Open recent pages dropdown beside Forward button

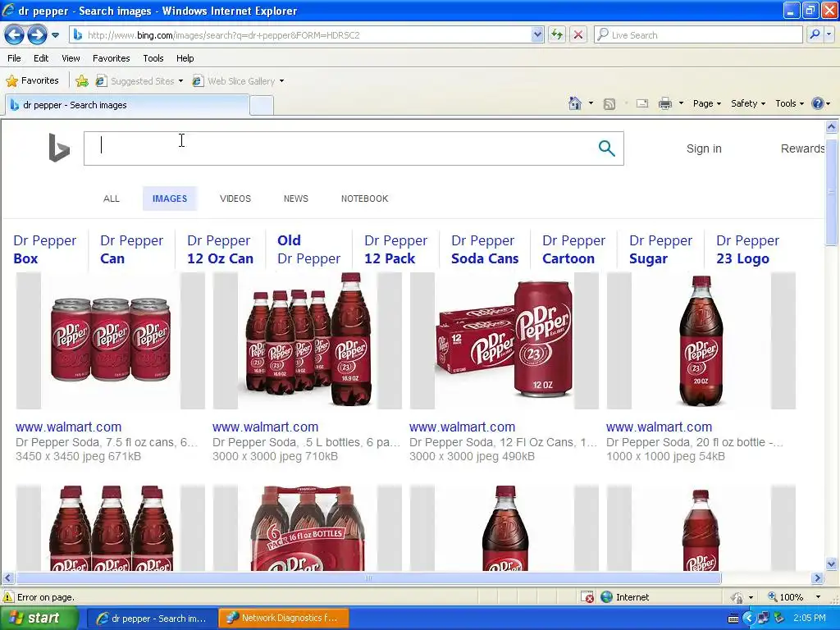point(55,35)
